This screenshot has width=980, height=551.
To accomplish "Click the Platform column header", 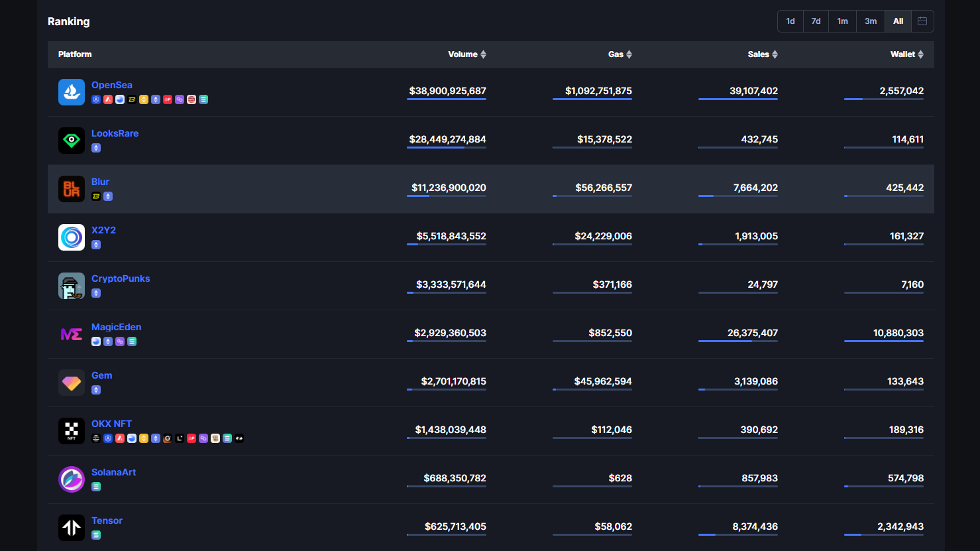I will tap(75, 54).
